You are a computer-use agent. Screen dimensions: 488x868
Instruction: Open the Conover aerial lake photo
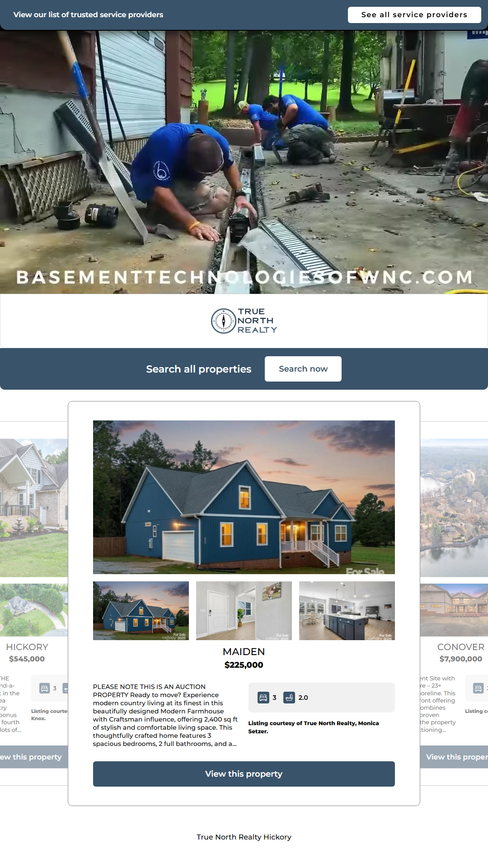454,508
